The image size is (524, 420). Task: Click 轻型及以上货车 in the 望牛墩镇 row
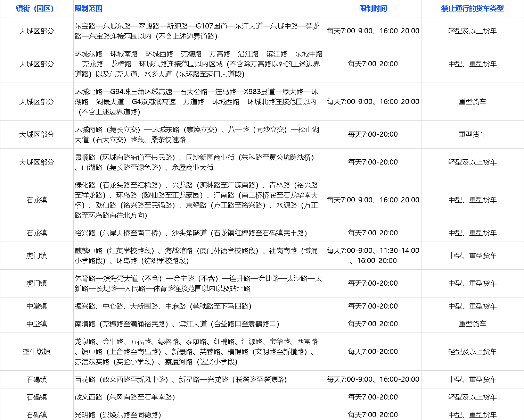point(472,352)
